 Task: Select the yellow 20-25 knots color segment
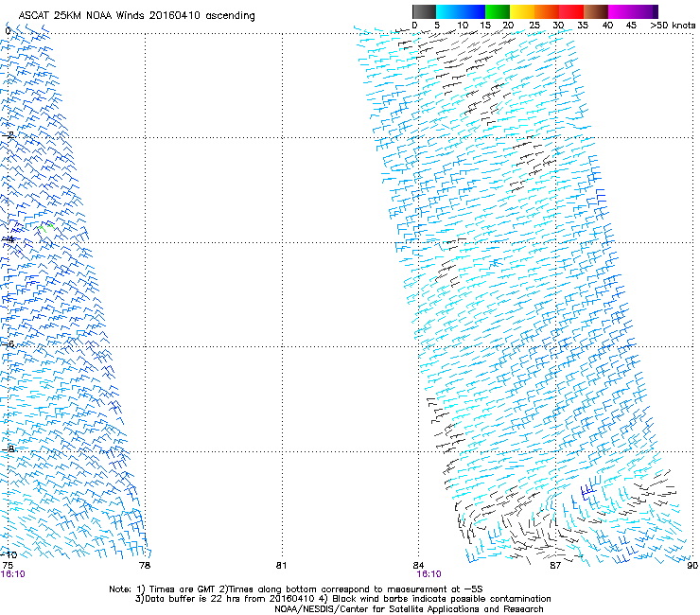pos(522,11)
